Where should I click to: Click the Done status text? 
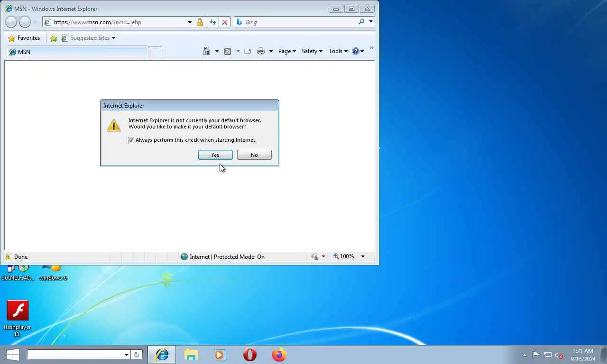click(x=21, y=257)
